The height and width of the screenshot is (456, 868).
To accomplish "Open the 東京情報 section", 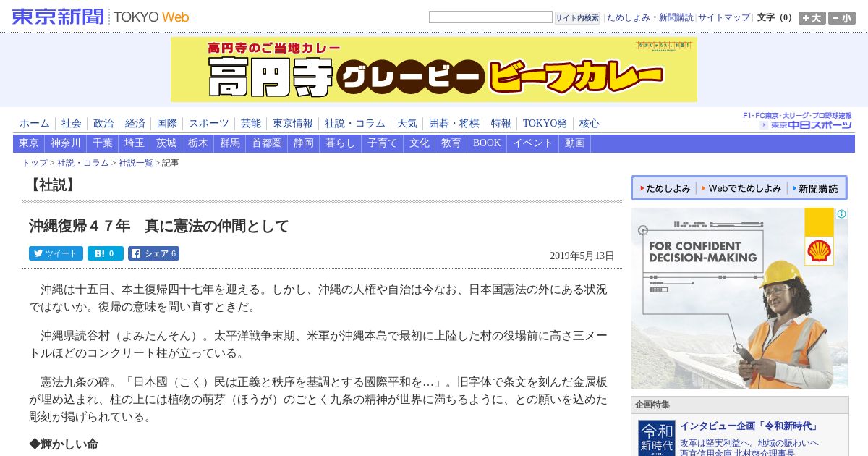I will (x=293, y=123).
